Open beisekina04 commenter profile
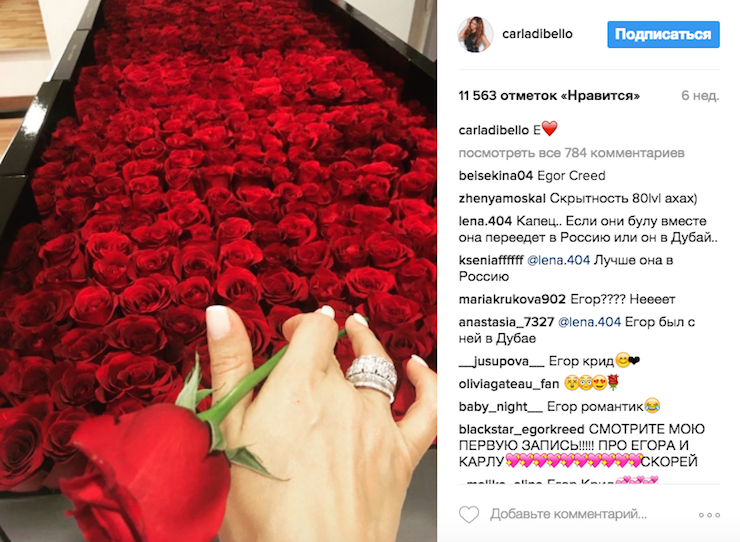This screenshot has height=542, width=740. pyautogui.click(x=496, y=176)
